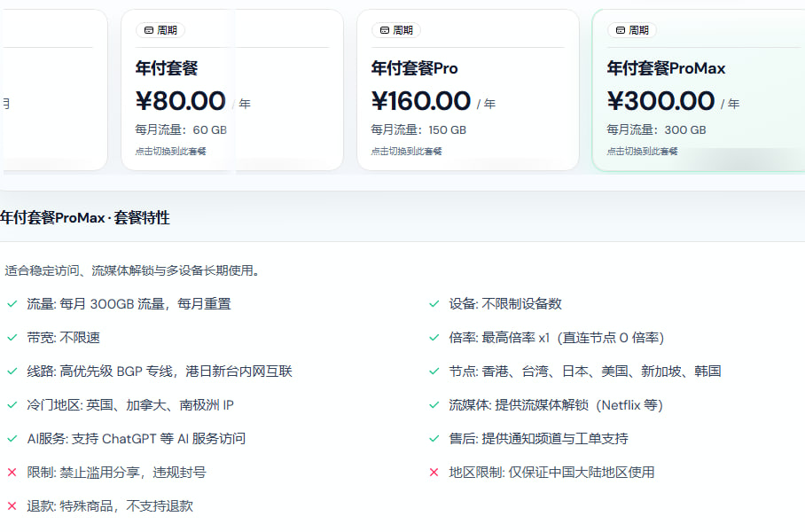The width and height of the screenshot is (805, 532).
Task: Click the green checkmark beside 设备 feature
Action: pyautogui.click(x=434, y=304)
